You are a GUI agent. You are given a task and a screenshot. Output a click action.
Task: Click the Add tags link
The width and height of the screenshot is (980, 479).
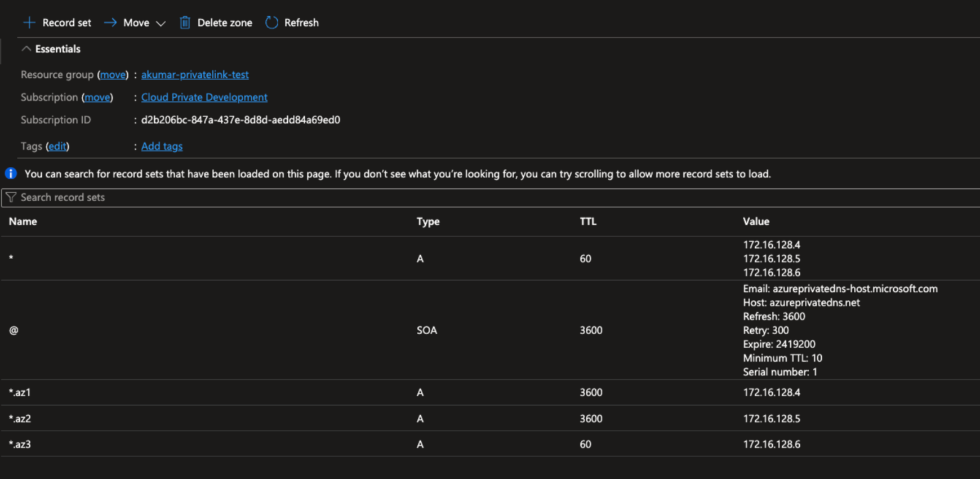tap(162, 146)
